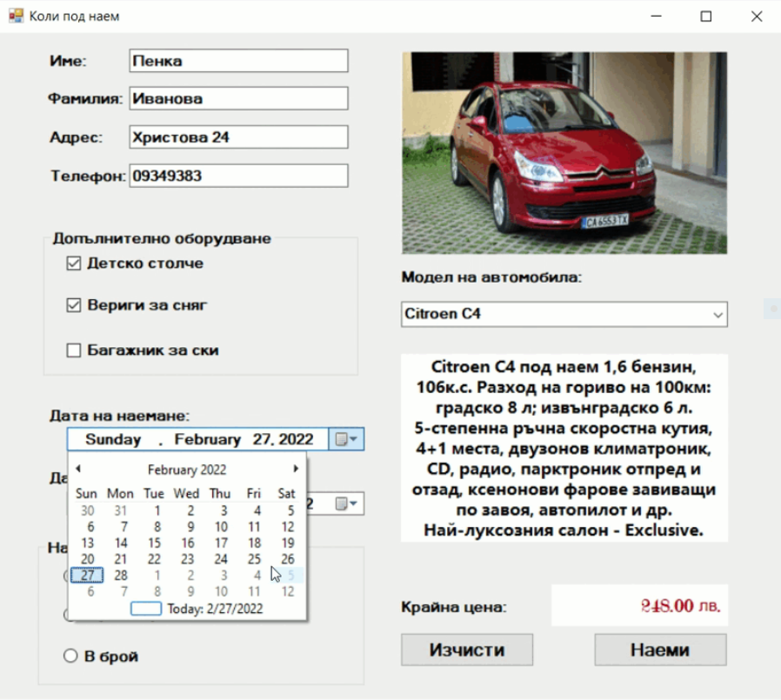
Task: Choose February 22 in the calendar
Action: (154, 559)
